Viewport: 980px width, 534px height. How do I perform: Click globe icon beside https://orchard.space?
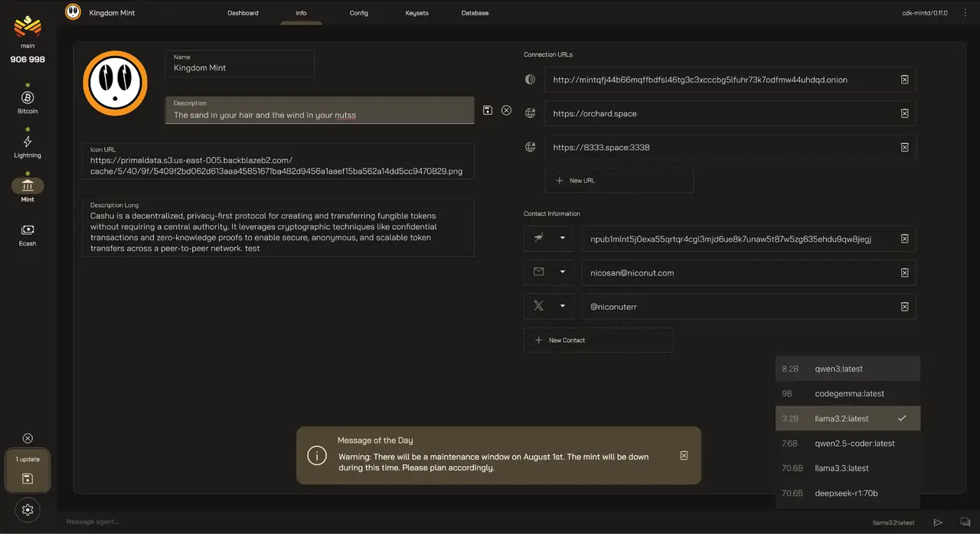coord(530,113)
